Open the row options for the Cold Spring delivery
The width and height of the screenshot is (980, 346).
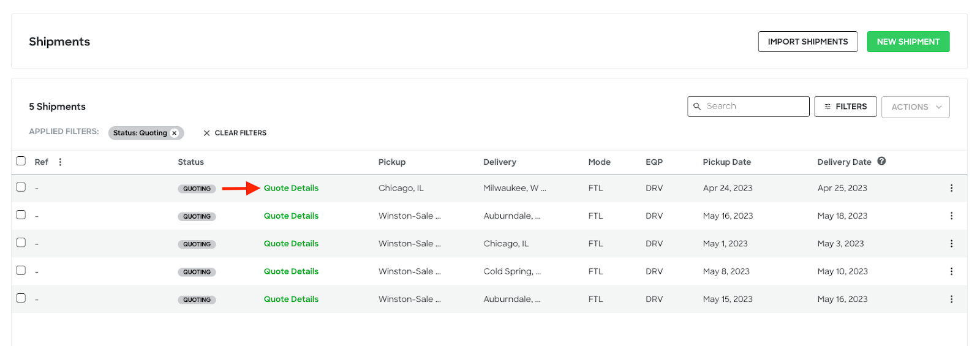(x=951, y=271)
